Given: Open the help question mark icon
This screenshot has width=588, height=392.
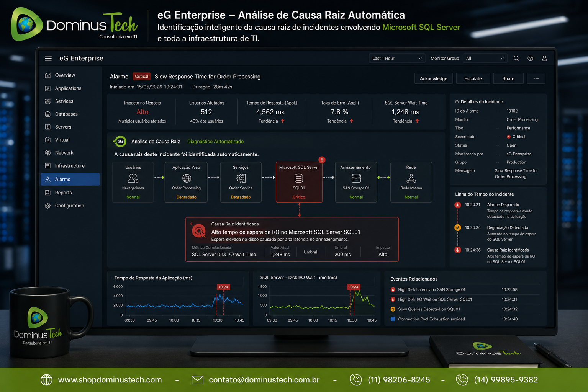Looking at the screenshot, I should [x=530, y=58].
